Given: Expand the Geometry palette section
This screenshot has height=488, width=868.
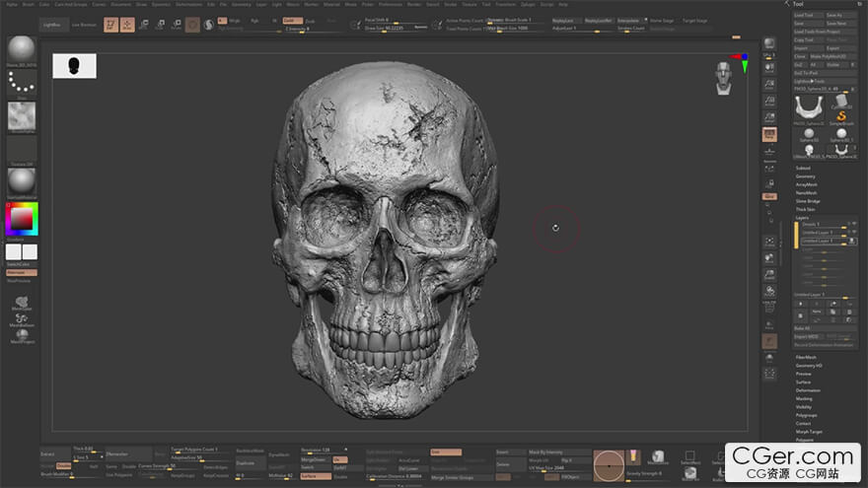Looking at the screenshot, I should (806, 176).
